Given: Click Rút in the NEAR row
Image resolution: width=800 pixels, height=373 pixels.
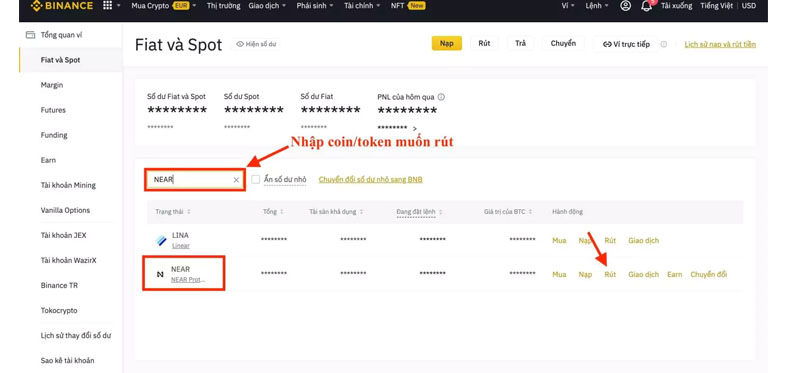Looking at the screenshot, I should tap(610, 275).
